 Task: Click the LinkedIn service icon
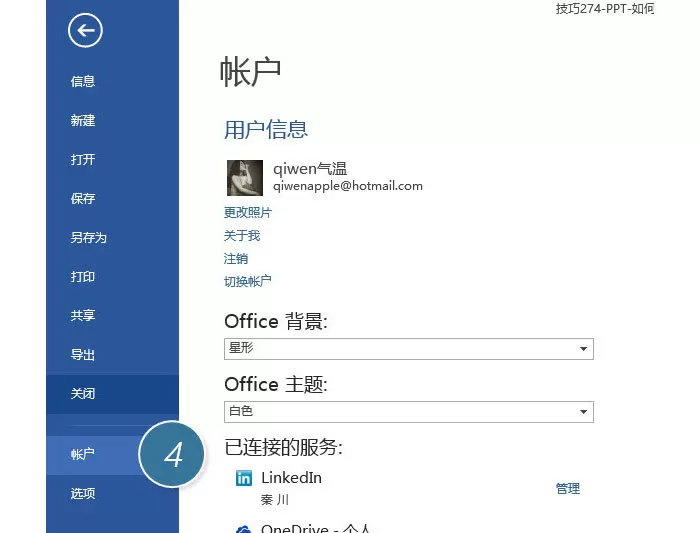click(x=244, y=478)
